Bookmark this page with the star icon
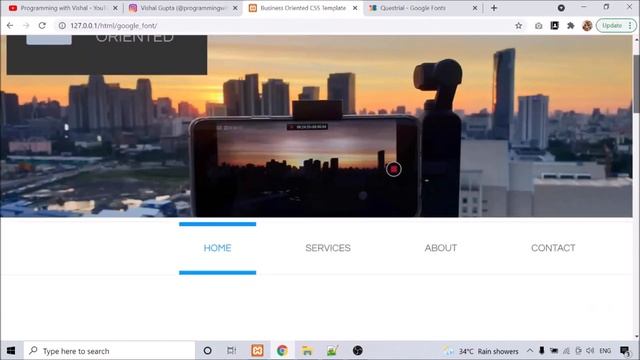 point(518,26)
